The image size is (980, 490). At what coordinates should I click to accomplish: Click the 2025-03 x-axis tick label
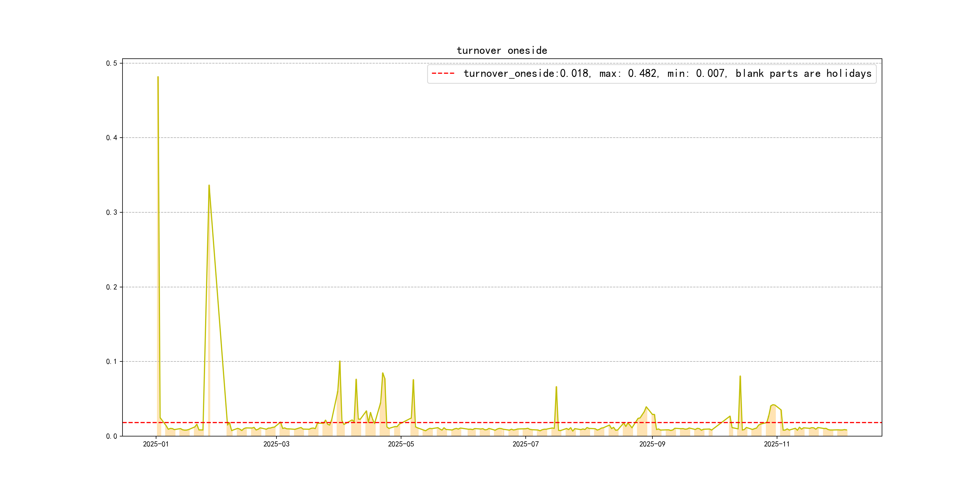pos(276,444)
